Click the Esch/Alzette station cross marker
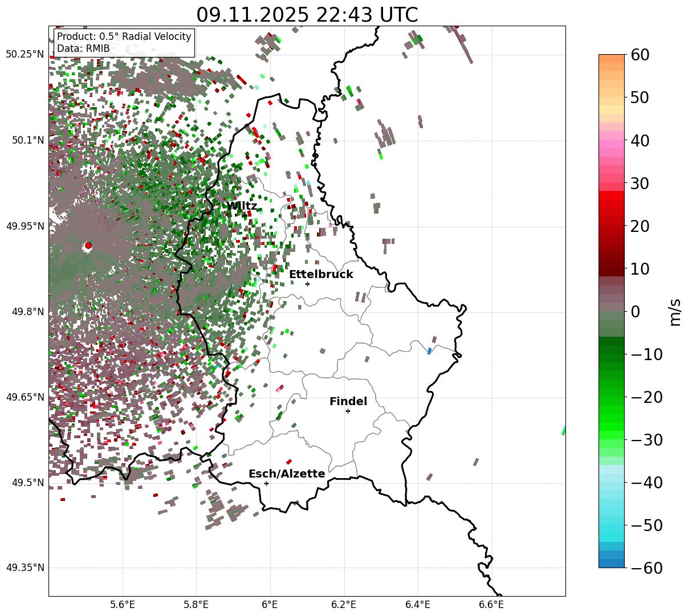The height and width of the screenshot is (616, 688). pos(266,483)
